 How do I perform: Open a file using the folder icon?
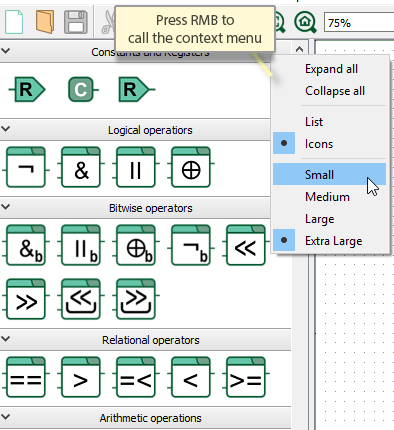[x=45, y=22]
